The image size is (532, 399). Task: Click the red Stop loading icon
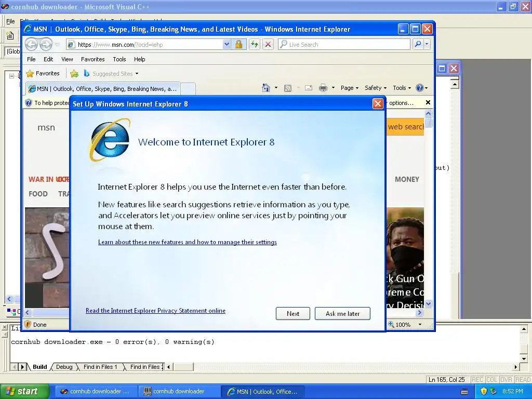click(268, 44)
